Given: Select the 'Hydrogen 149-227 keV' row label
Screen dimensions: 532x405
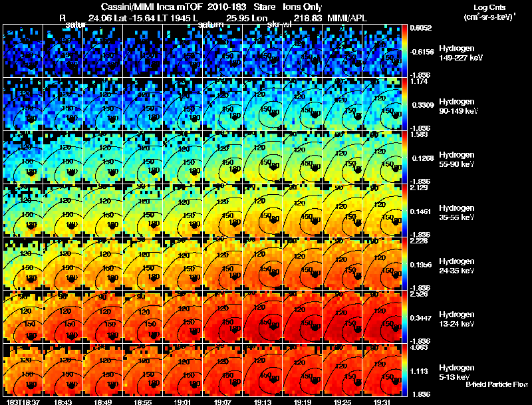Looking at the screenshot, I should (461, 53).
